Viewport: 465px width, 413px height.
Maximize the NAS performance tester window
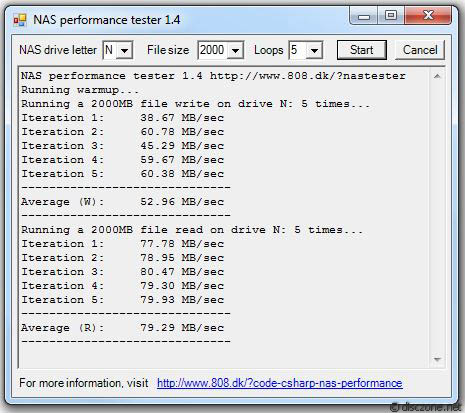pos(391,16)
